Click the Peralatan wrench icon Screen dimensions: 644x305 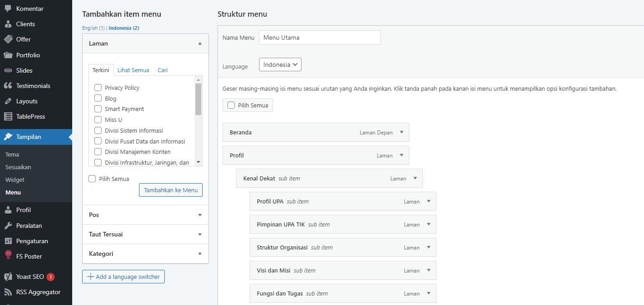click(x=8, y=226)
